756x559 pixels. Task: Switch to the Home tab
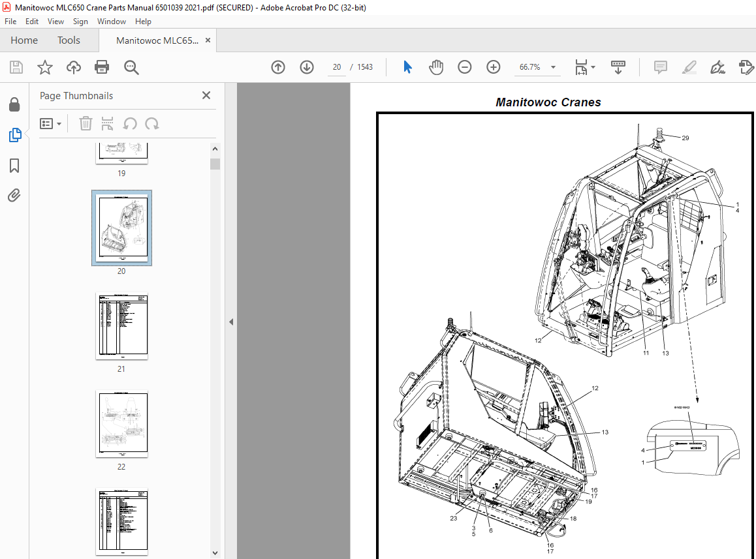tap(24, 40)
